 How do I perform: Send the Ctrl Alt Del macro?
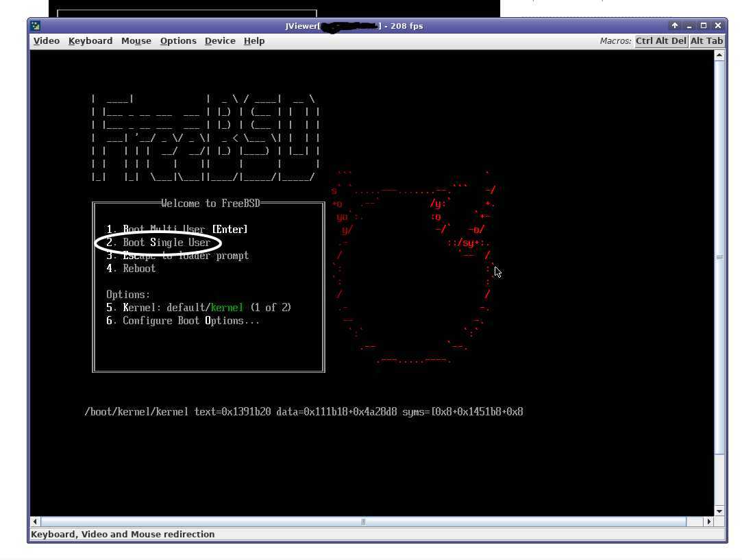[660, 40]
